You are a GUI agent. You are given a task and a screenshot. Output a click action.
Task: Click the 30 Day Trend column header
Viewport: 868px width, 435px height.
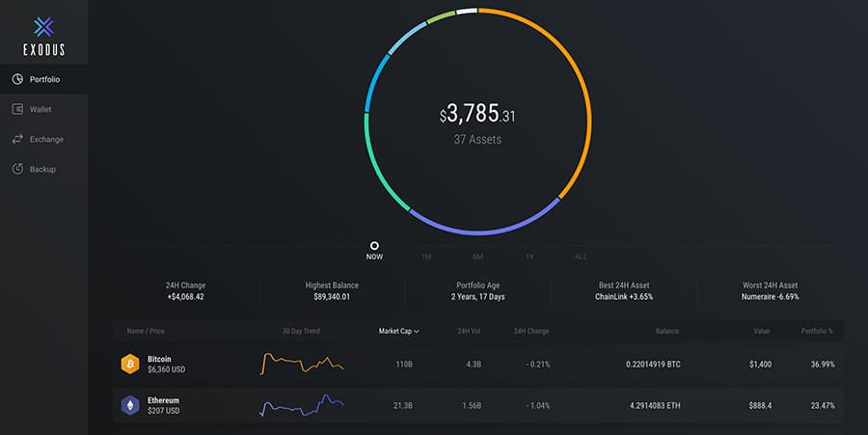click(301, 331)
